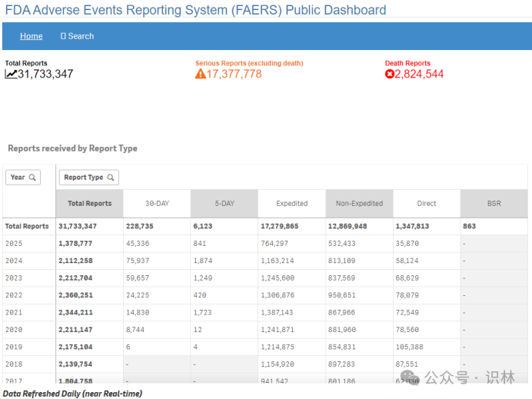Select the 30-DAY column header
Screen dimensions: 532x399
[x=157, y=203]
